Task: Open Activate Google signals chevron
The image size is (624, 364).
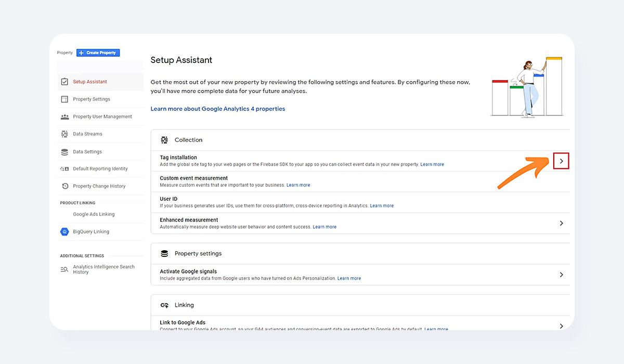Action: tap(561, 275)
